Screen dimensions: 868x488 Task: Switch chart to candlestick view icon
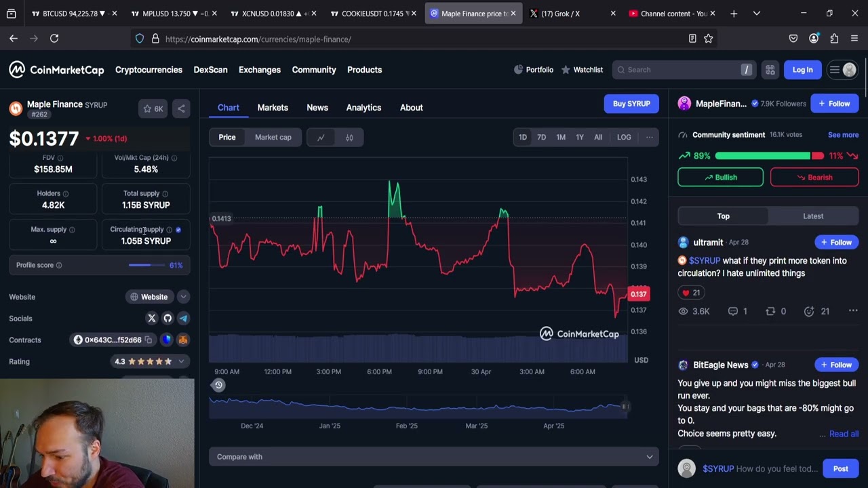click(x=349, y=138)
